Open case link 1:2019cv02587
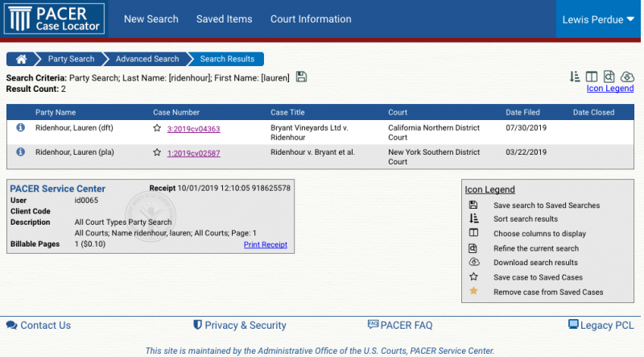644x357 pixels. 193,153
